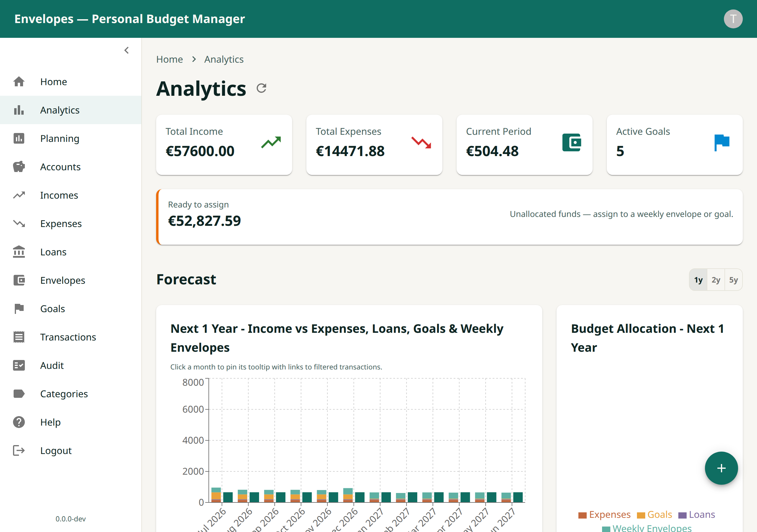Click the Envelopes wallet sidebar icon

19,280
